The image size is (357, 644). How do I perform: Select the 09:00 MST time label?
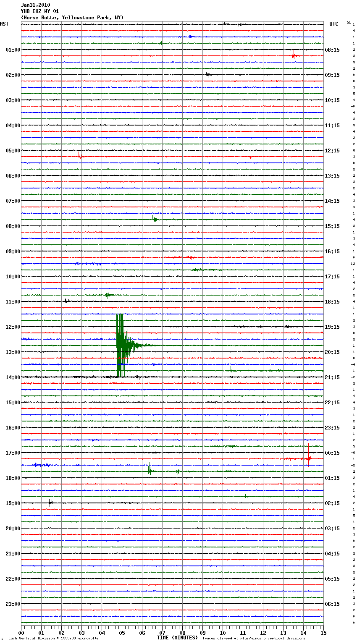click(13, 251)
